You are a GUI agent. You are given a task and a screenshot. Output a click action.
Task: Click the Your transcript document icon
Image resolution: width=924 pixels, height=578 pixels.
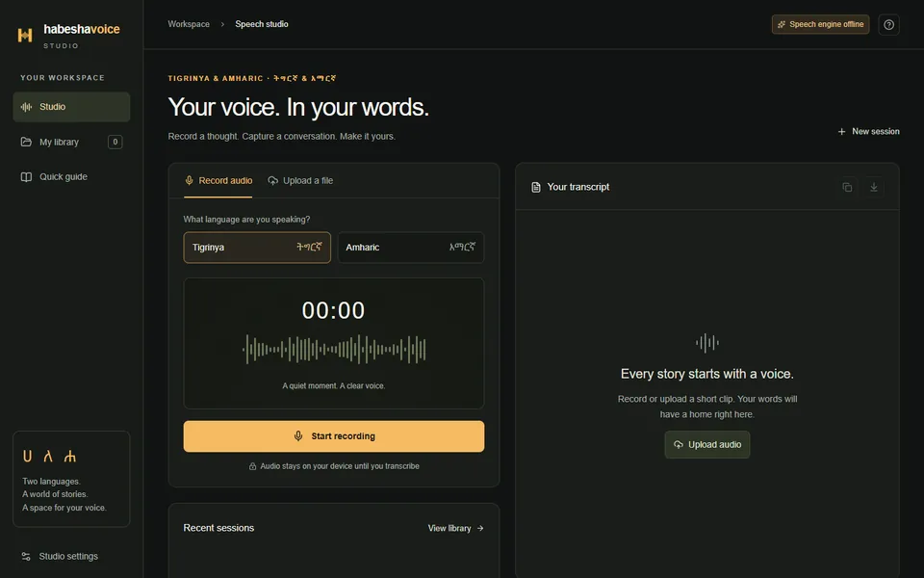coord(536,187)
